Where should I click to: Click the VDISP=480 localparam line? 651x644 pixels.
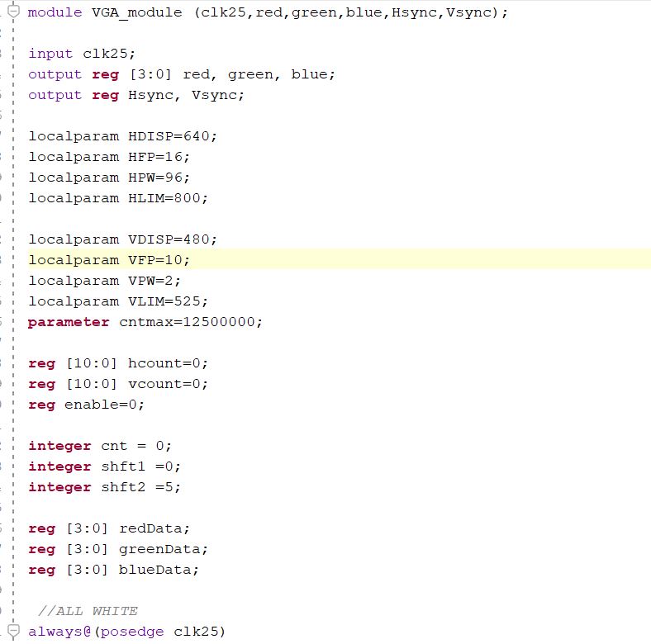[x=122, y=239]
